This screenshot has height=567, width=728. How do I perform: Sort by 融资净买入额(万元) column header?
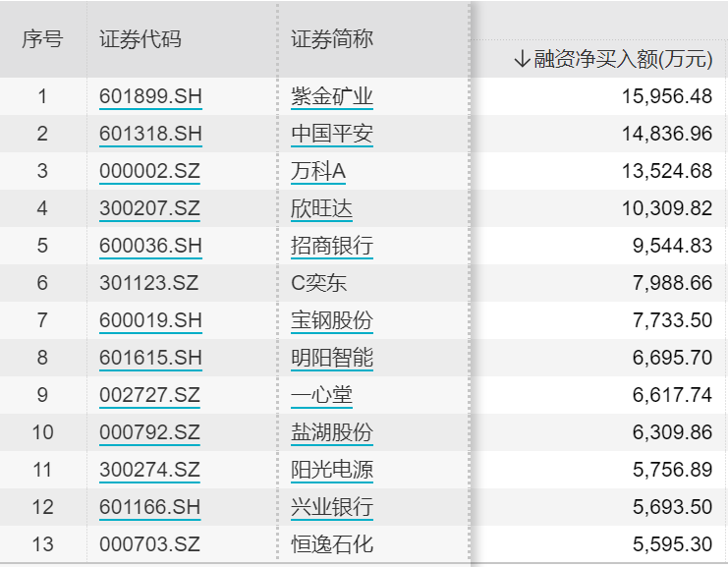coord(613,59)
